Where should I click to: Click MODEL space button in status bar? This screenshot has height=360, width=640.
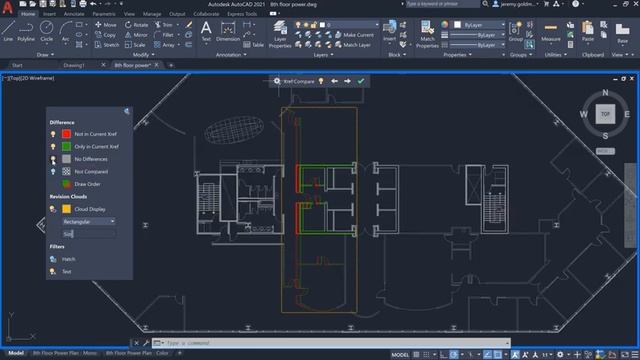(x=400, y=355)
